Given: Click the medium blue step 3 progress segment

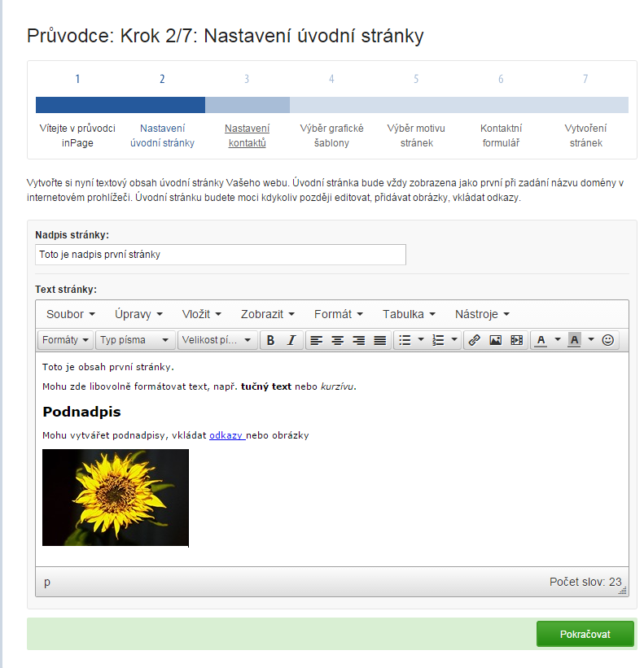Looking at the screenshot, I should (x=248, y=105).
